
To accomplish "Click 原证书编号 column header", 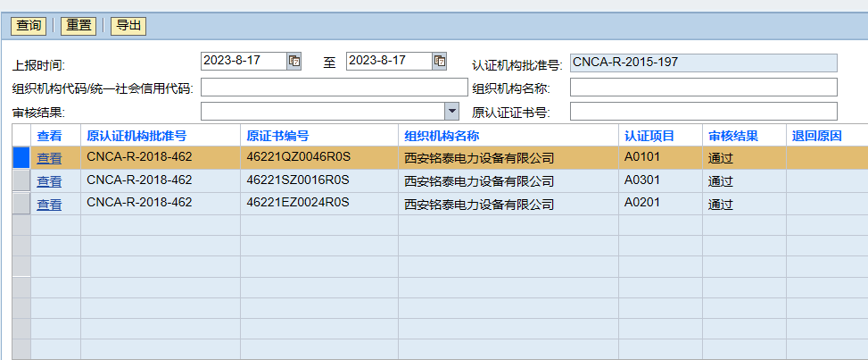I will (x=319, y=136).
